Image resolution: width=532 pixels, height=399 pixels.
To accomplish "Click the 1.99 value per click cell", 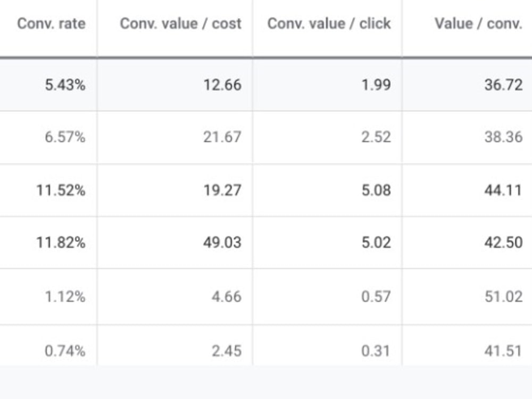I will (376, 85).
